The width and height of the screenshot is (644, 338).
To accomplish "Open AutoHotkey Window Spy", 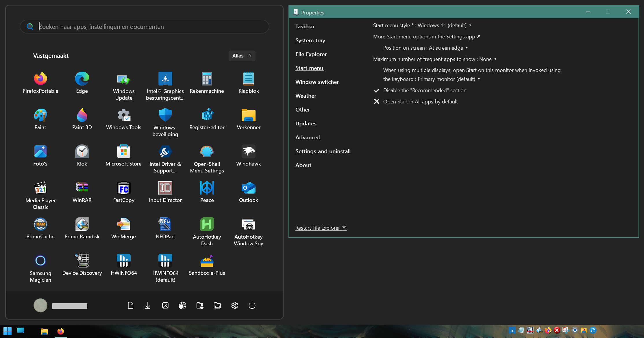I will [249, 232].
